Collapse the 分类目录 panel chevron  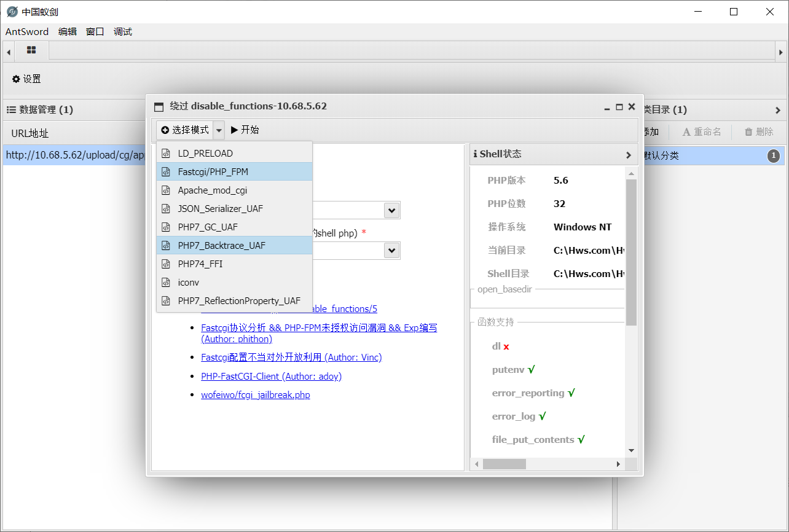coord(778,111)
